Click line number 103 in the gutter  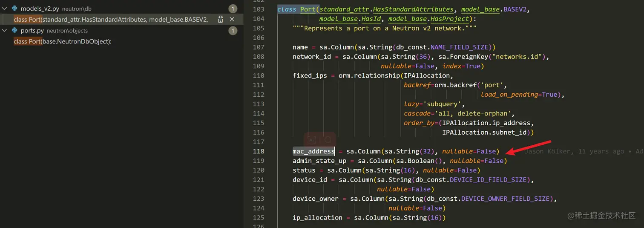259,9
